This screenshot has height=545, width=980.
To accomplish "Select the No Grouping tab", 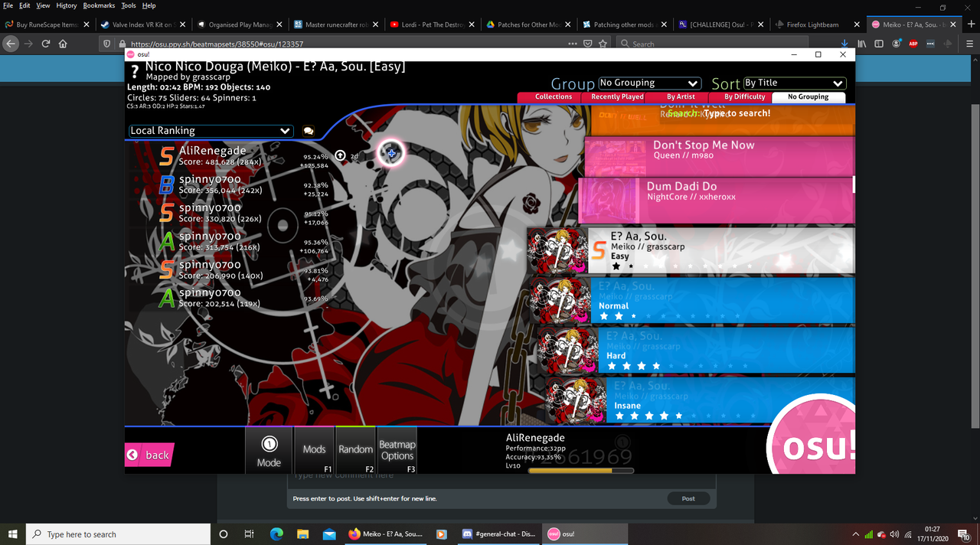I will pos(808,97).
